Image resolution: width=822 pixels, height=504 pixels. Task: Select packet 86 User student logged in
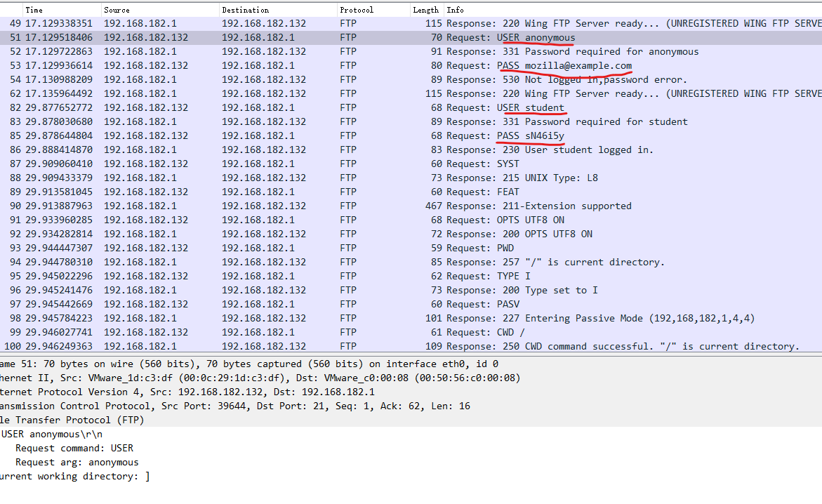411,150
